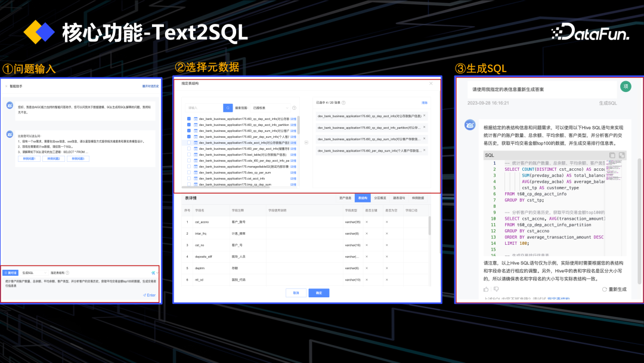Screen dimensions: 644x363
Task: Close the smart assistant panel with X
Action: [6, 87]
